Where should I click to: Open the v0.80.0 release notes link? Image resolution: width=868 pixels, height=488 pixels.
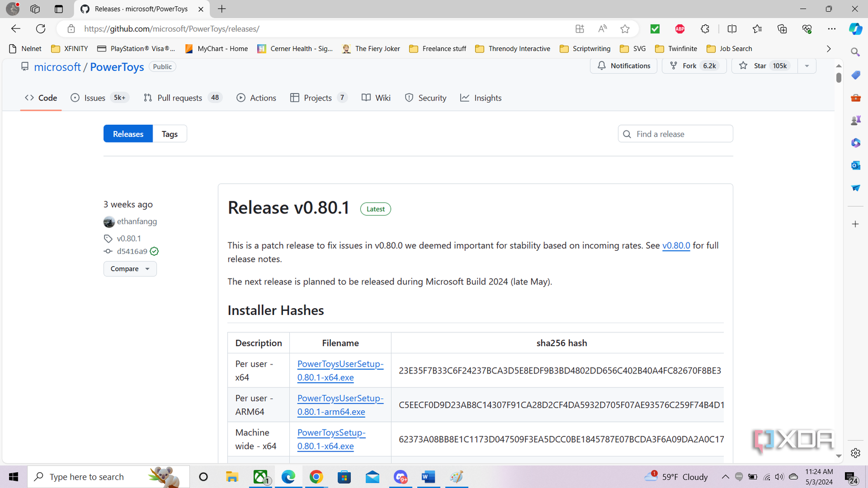[675, 246]
